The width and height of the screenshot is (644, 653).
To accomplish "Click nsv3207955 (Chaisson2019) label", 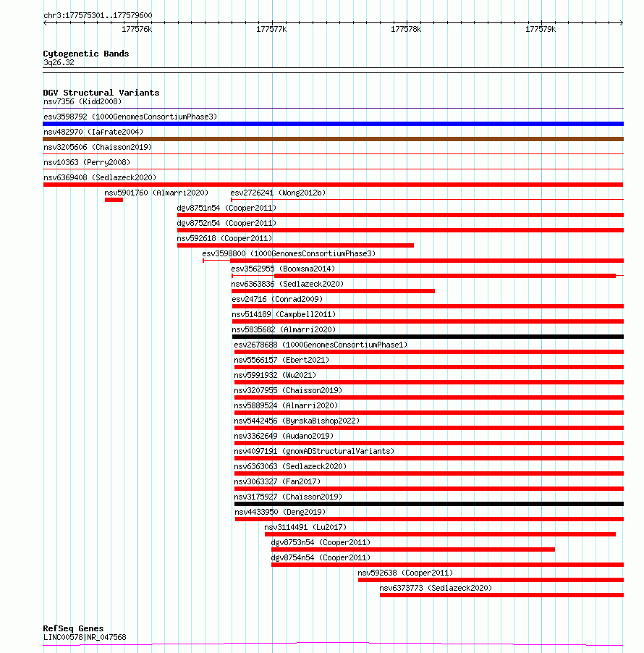I will (288, 390).
